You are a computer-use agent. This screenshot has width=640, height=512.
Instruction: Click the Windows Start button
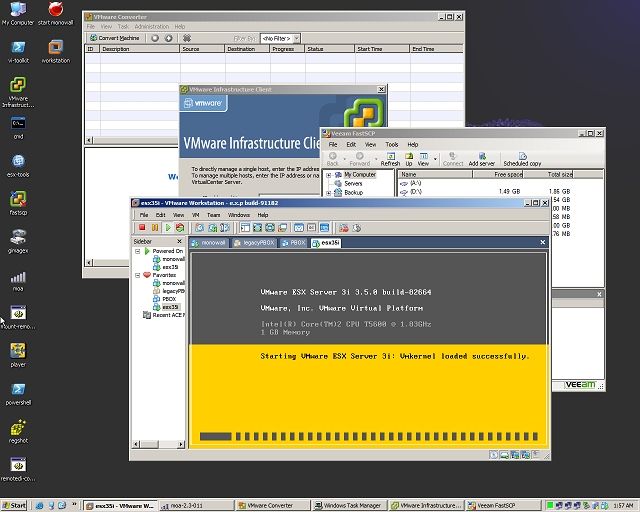coord(14,505)
